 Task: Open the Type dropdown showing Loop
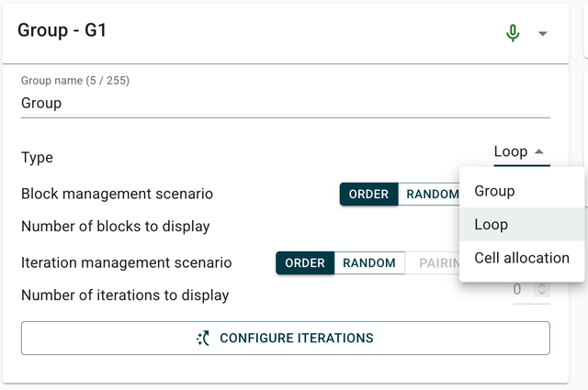520,152
